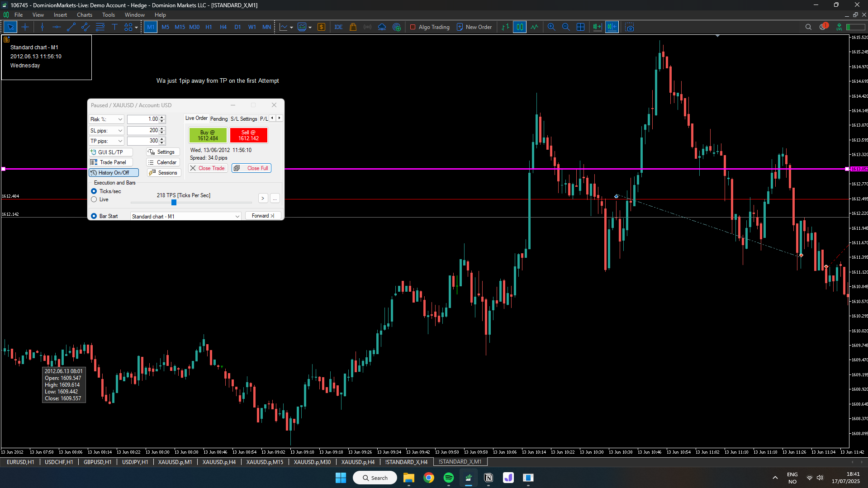Click the SL pips 200 input field
The width and height of the screenshot is (868, 488).
143,130
